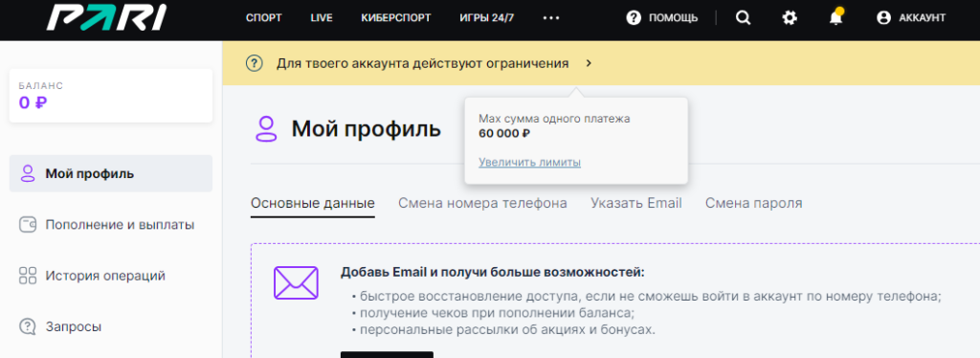Switch to Смена номера телефона tab

tap(482, 203)
